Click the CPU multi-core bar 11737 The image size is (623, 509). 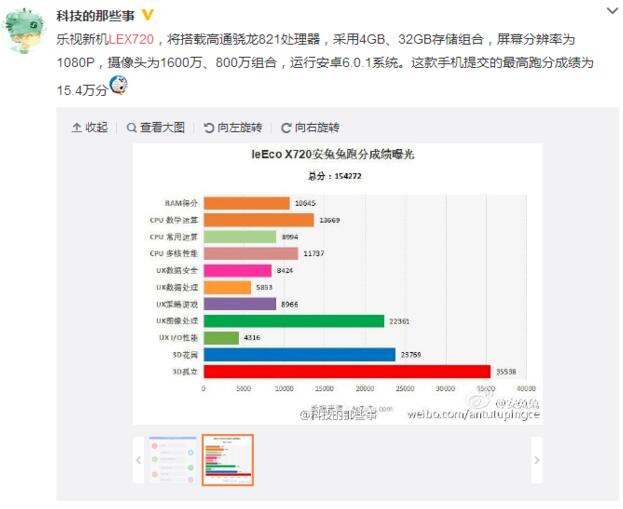[x=251, y=254]
